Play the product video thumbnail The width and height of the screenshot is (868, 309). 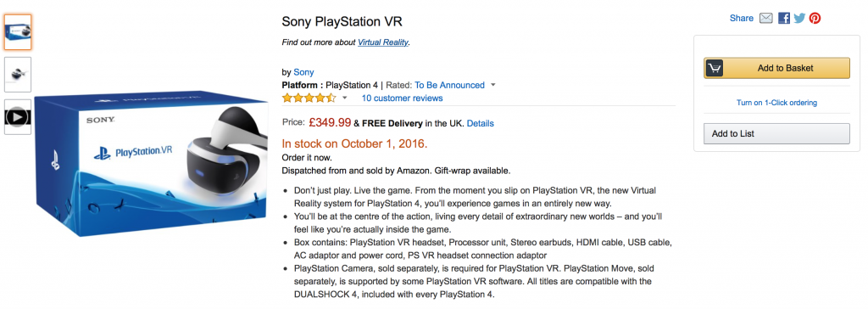pos(18,117)
